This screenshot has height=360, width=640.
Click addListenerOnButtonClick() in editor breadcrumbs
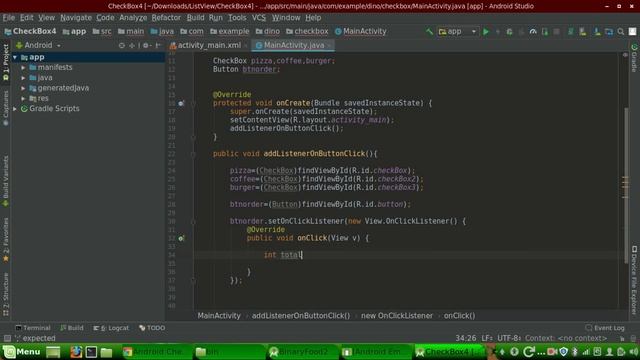click(x=301, y=316)
